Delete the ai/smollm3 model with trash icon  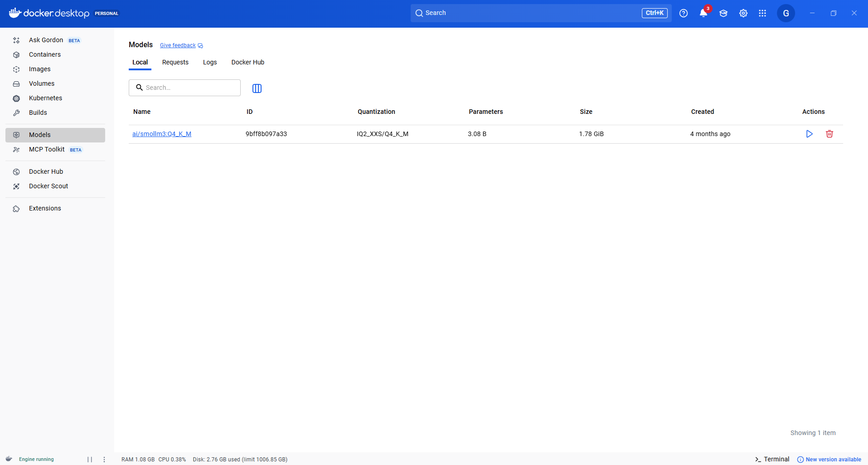click(x=829, y=134)
